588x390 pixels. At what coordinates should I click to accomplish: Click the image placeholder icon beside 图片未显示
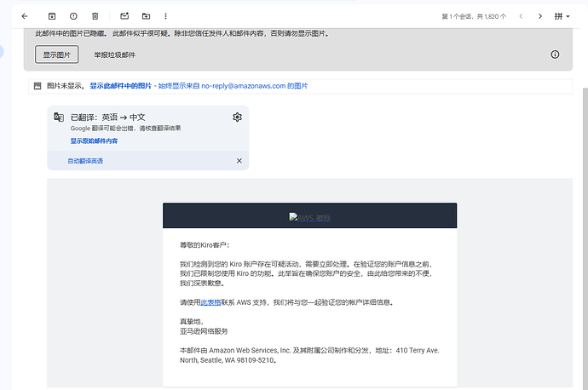click(x=37, y=86)
